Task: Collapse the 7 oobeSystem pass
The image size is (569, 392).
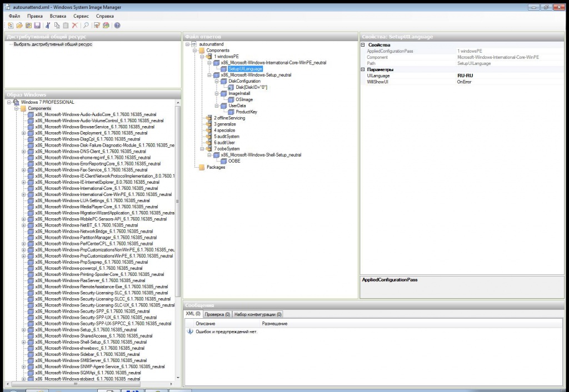Action: coord(202,149)
